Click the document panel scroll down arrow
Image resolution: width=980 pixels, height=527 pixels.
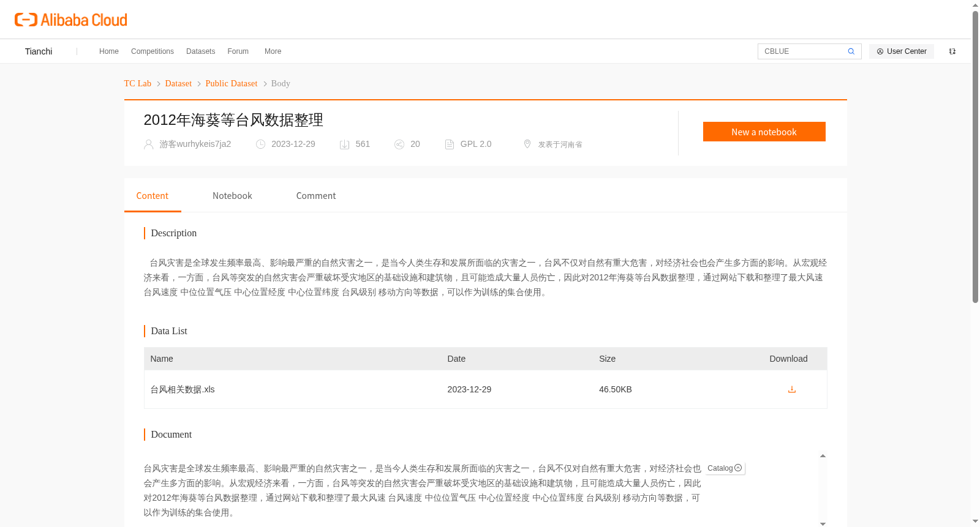click(823, 523)
